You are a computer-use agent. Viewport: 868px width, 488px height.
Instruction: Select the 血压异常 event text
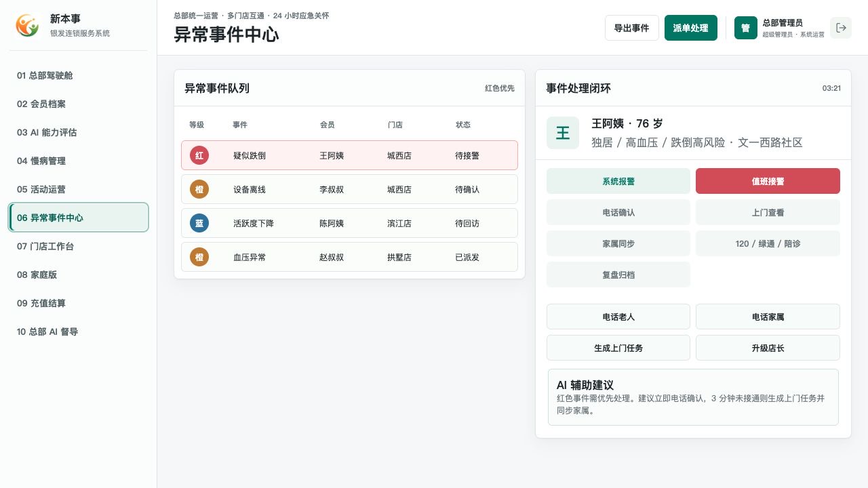tap(250, 257)
